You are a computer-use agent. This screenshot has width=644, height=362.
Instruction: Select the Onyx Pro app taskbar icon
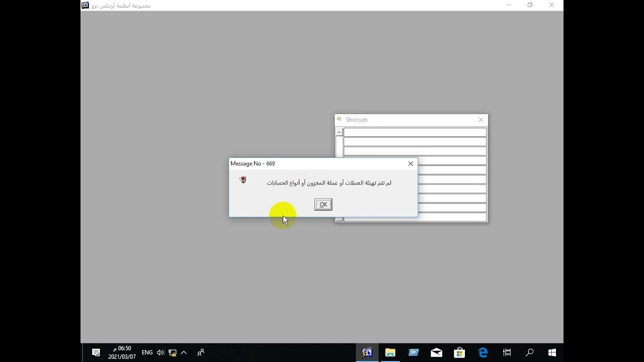[367, 352]
